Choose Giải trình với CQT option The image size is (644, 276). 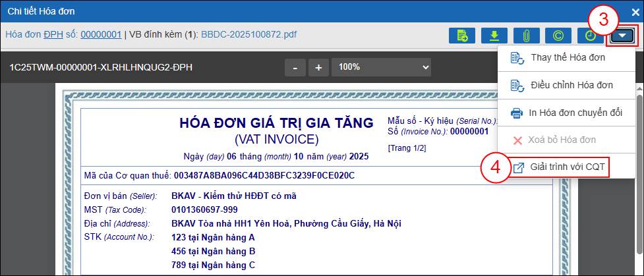point(567,167)
